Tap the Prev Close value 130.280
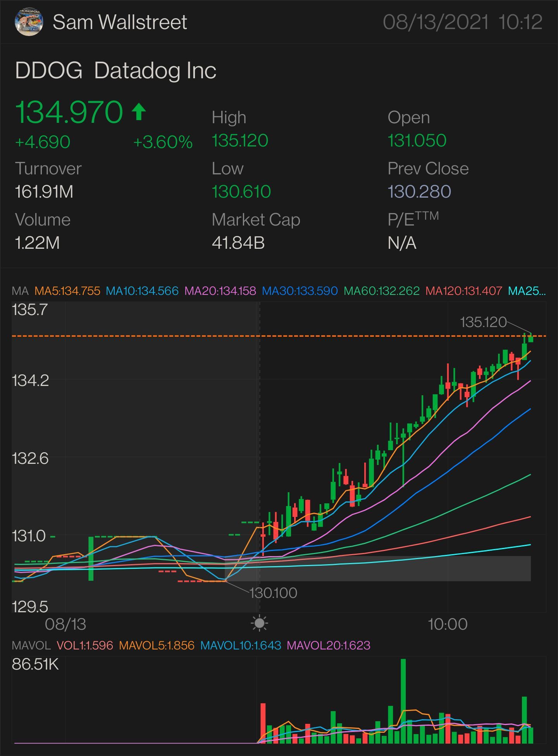The image size is (558, 756). point(419,191)
